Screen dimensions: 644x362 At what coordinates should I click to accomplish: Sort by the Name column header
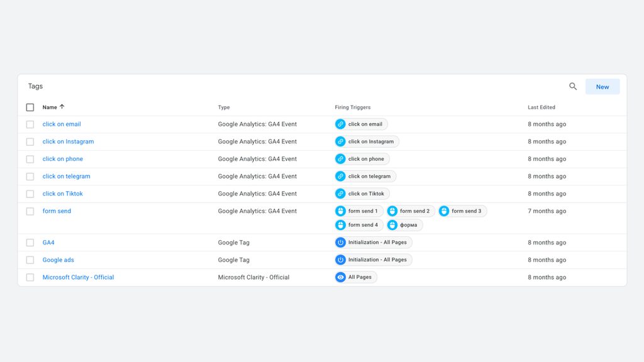[x=50, y=107]
